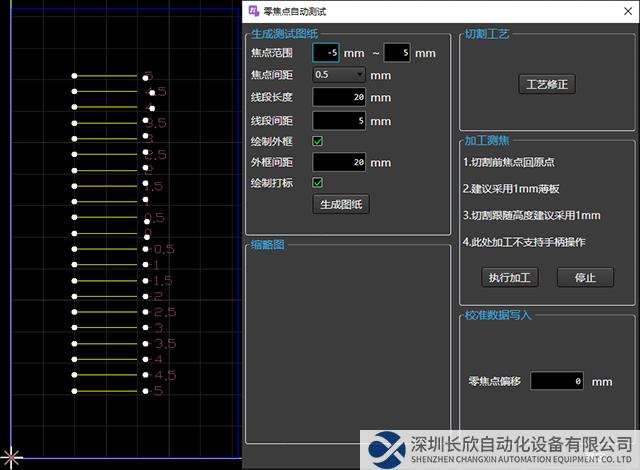Screen dimensions: 640x470
Task: Click the 线段间距 input field
Action: [x=340, y=121]
